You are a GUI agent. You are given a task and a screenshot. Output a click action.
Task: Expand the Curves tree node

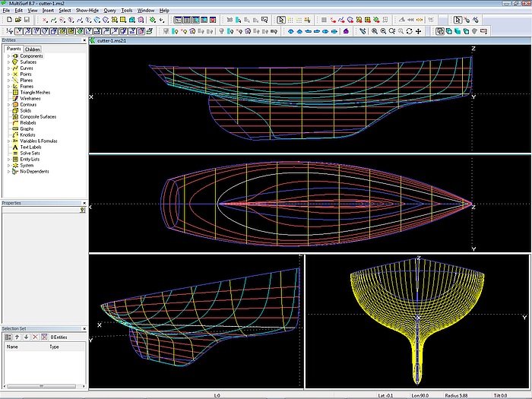click(x=8, y=68)
